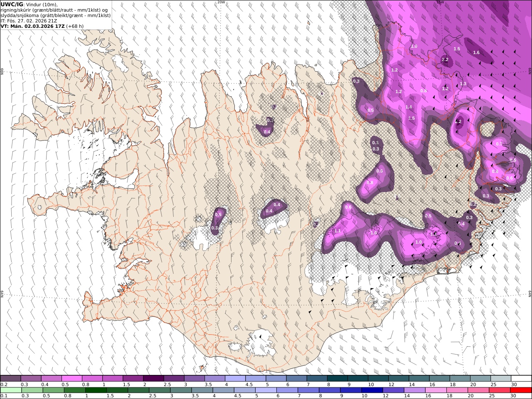The width and height of the screenshot is (532, 399).
Task: Select the "rigning/skúrir" legend description line
Action: pos(54,10)
